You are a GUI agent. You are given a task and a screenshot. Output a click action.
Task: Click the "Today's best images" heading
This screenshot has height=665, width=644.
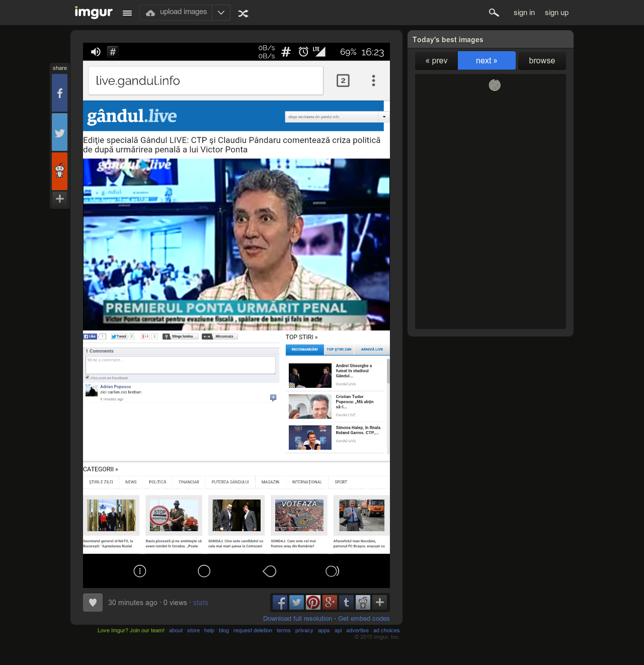pyautogui.click(x=448, y=40)
